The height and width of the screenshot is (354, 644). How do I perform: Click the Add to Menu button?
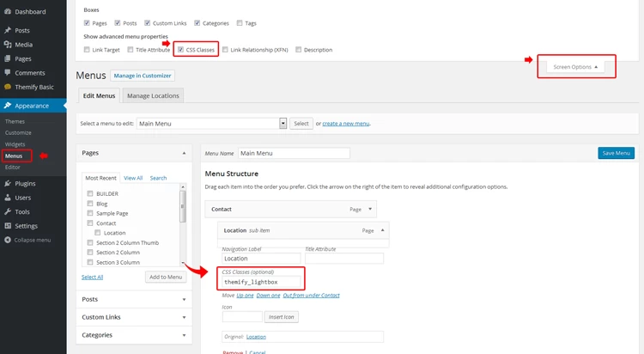(166, 277)
